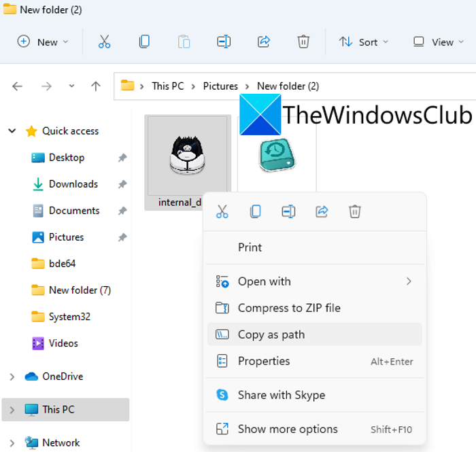Click the chevron after Pictures in the address bar
This screenshot has height=452, width=476.
[247, 87]
